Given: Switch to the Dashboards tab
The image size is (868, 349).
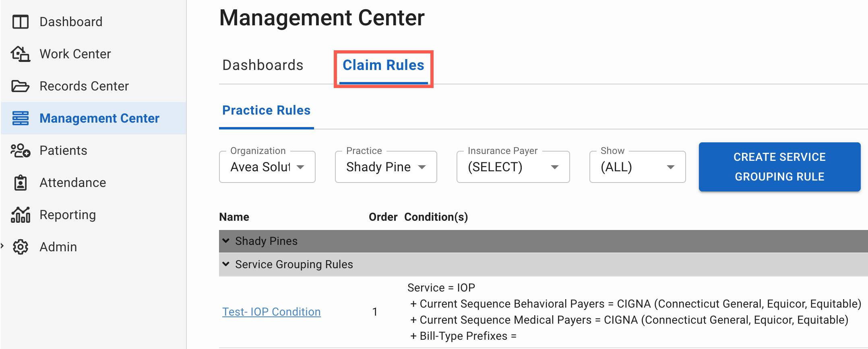Looking at the screenshot, I should pyautogui.click(x=263, y=65).
